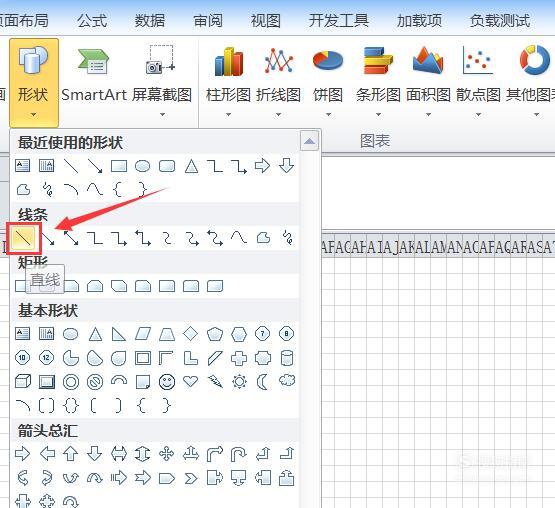Switch to the 视图 tab
Screen dimensions: 555x508
pyautogui.click(x=265, y=21)
